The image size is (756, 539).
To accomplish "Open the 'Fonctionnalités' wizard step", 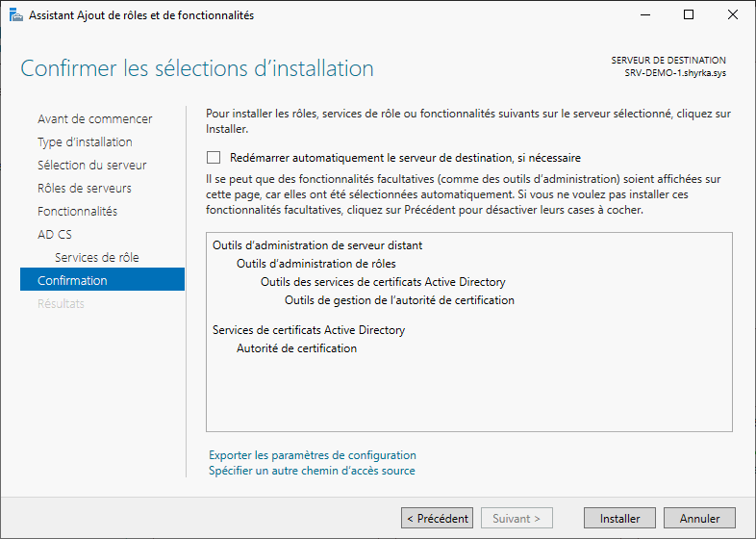I will [x=77, y=212].
